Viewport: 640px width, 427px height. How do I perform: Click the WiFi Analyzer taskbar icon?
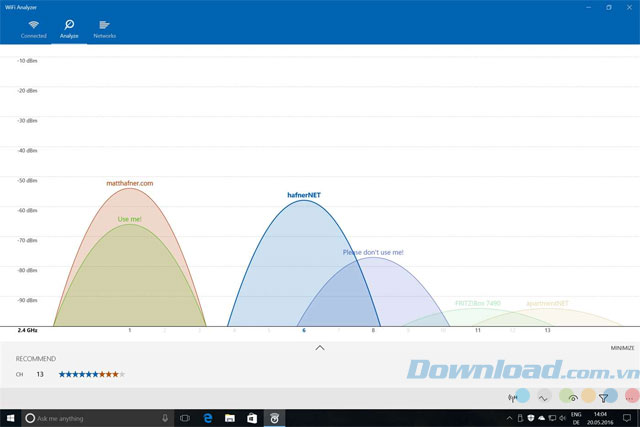[274, 418]
